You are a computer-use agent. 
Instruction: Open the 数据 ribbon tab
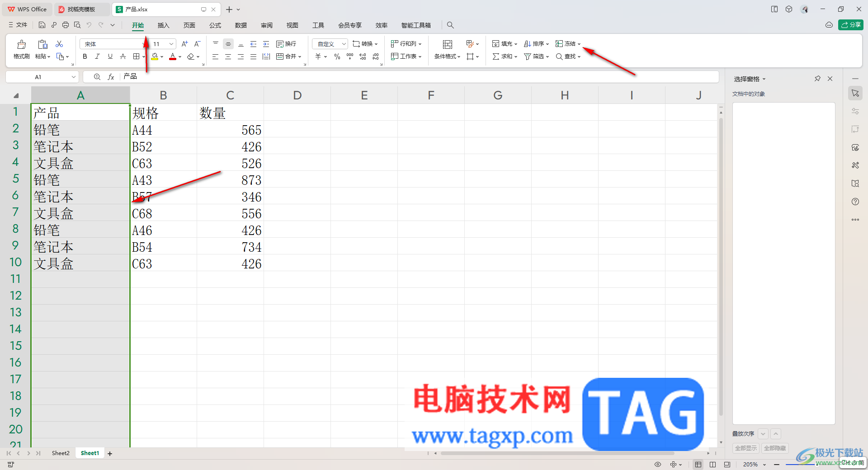[241, 25]
